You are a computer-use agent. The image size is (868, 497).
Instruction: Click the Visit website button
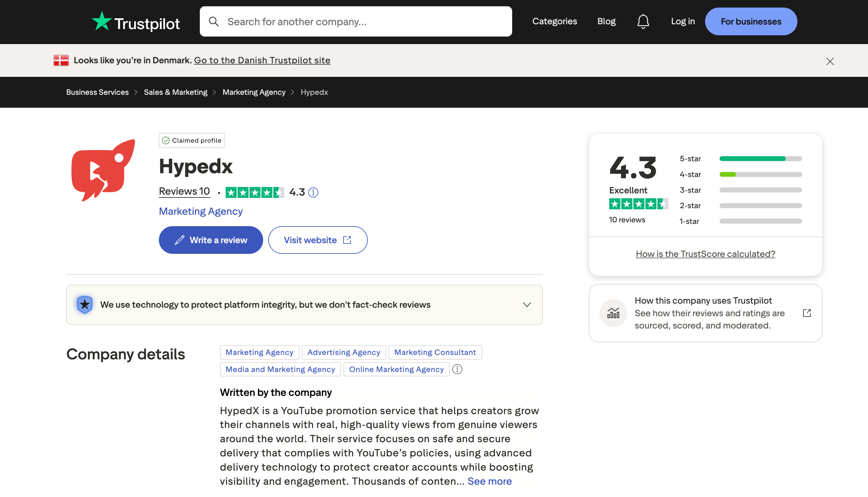tap(317, 240)
